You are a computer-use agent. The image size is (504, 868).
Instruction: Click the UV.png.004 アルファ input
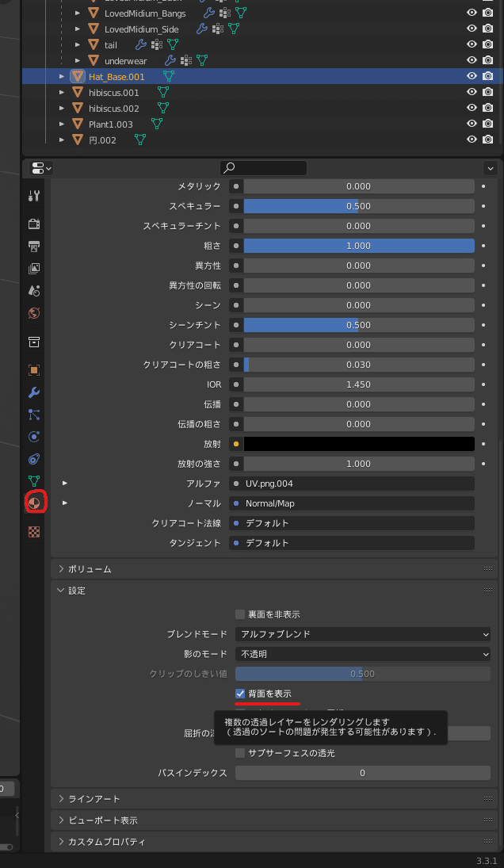point(352,484)
